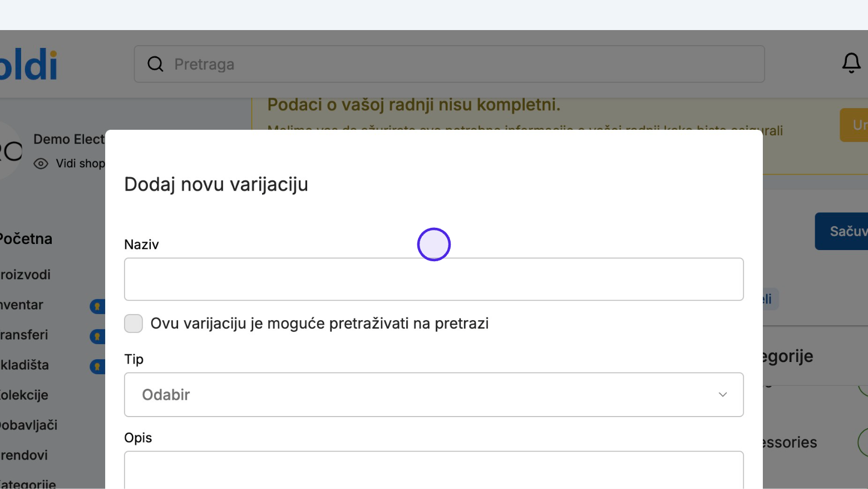Click the Vidi shop link
The width and height of the screenshot is (868, 489).
coord(81,164)
